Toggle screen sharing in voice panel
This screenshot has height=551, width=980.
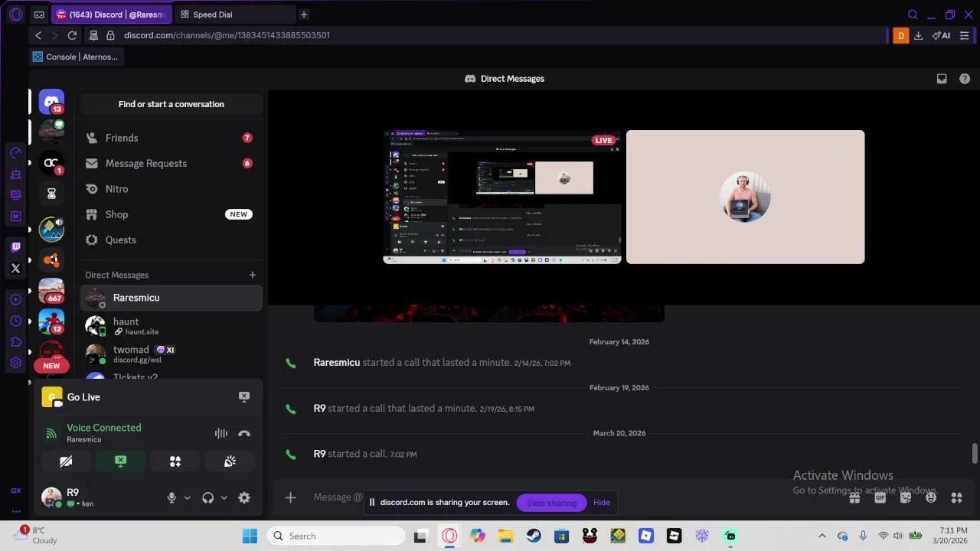coord(120,461)
